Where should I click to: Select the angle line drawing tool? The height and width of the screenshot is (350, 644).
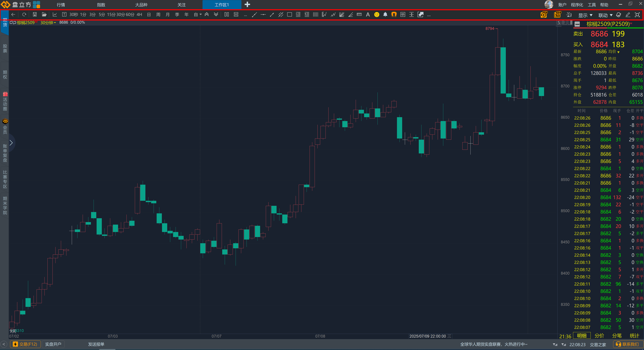[351, 15]
